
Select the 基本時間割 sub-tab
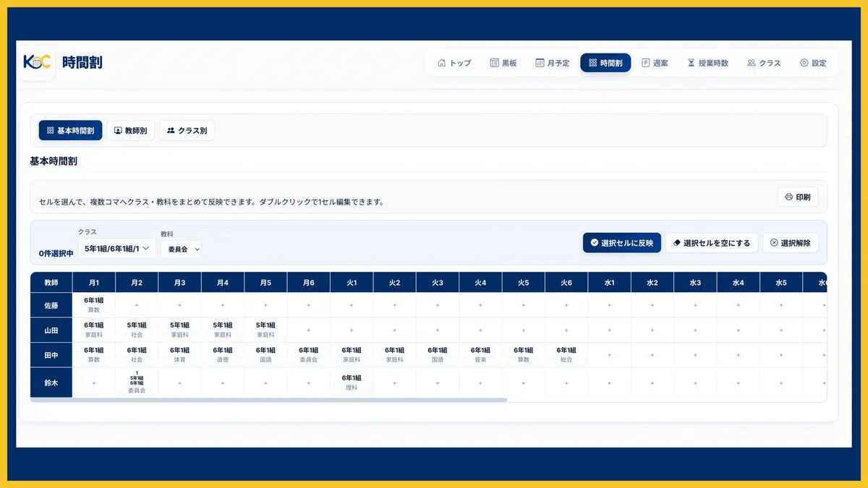coord(71,131)
